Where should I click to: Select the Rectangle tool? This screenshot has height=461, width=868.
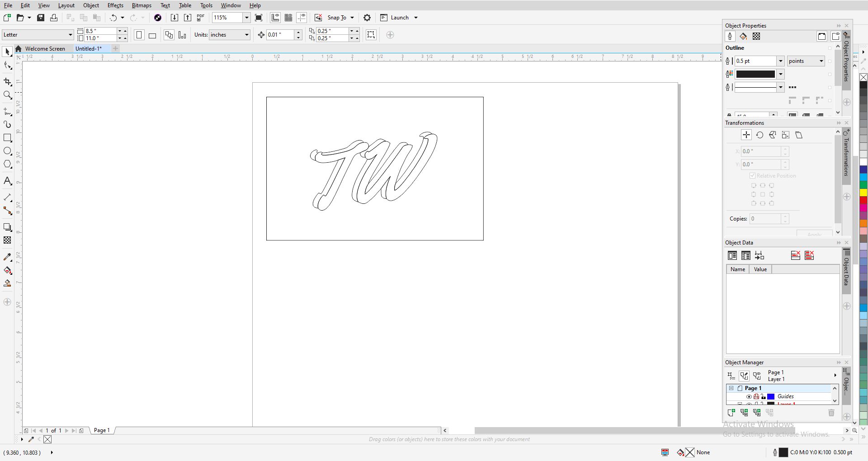7,138
